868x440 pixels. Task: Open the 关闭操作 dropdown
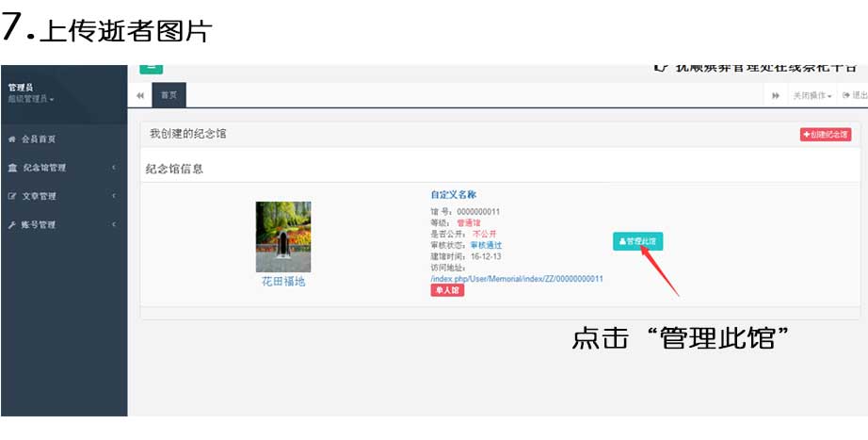[x=812, y=95]
